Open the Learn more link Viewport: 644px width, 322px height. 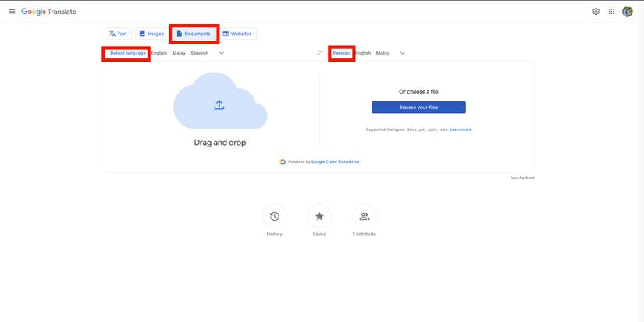point(461,129)
